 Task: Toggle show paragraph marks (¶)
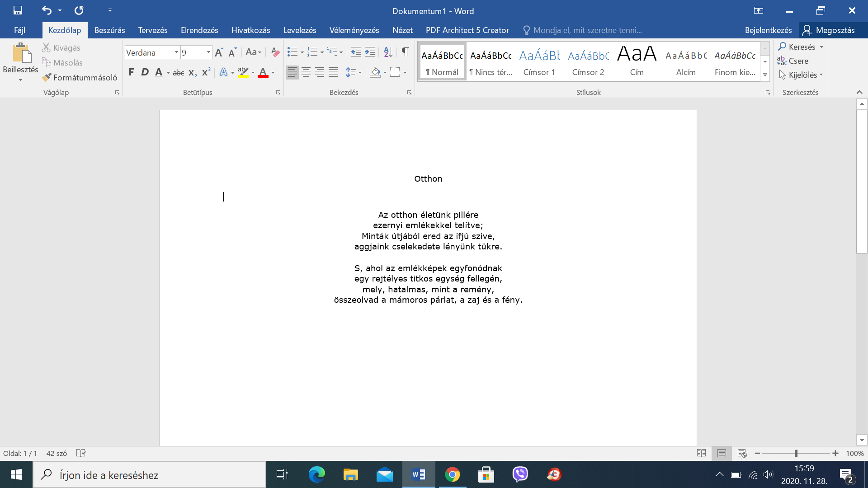pyautogui.click(x=406, y=52)
